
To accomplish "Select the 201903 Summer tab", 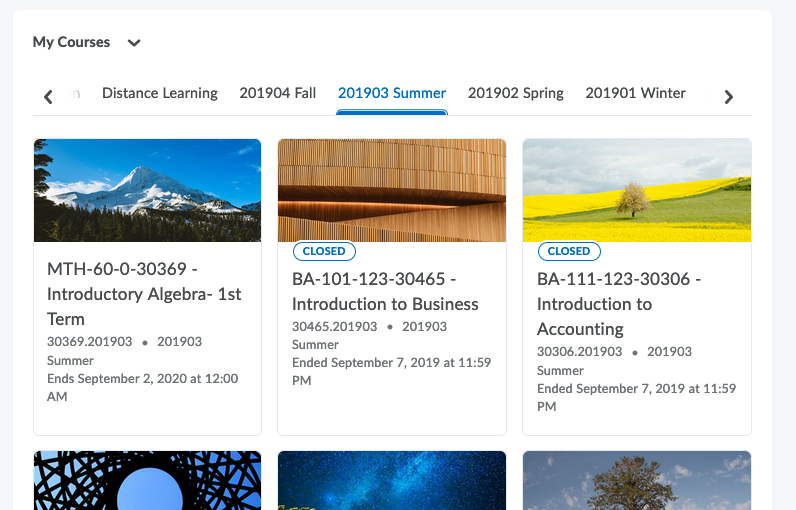I will tap(392, 93).
